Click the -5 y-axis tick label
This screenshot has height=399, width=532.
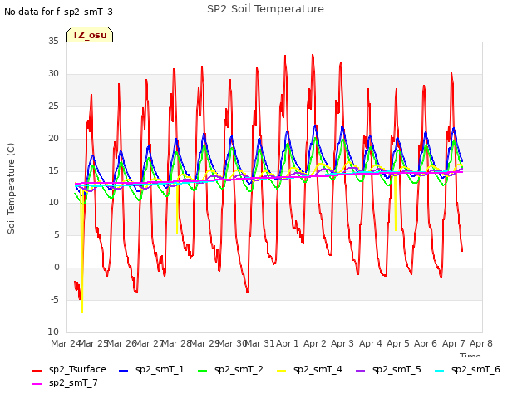point(55,299)
